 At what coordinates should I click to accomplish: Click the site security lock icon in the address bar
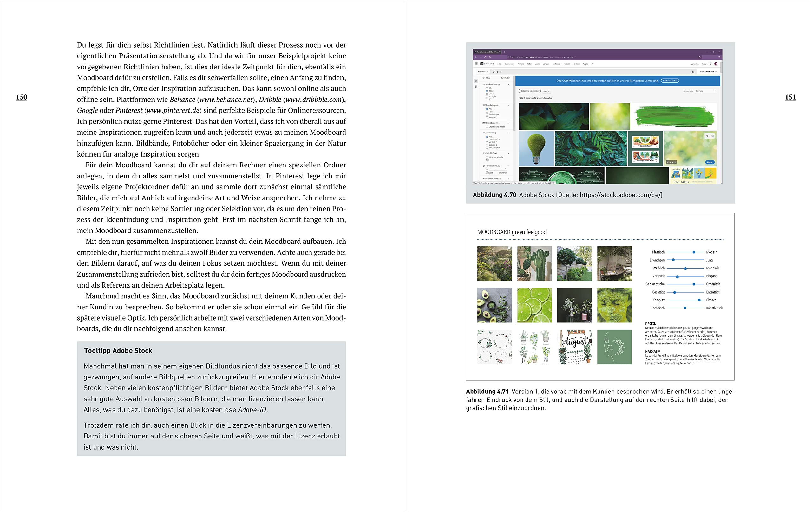[x=513, y=57]
